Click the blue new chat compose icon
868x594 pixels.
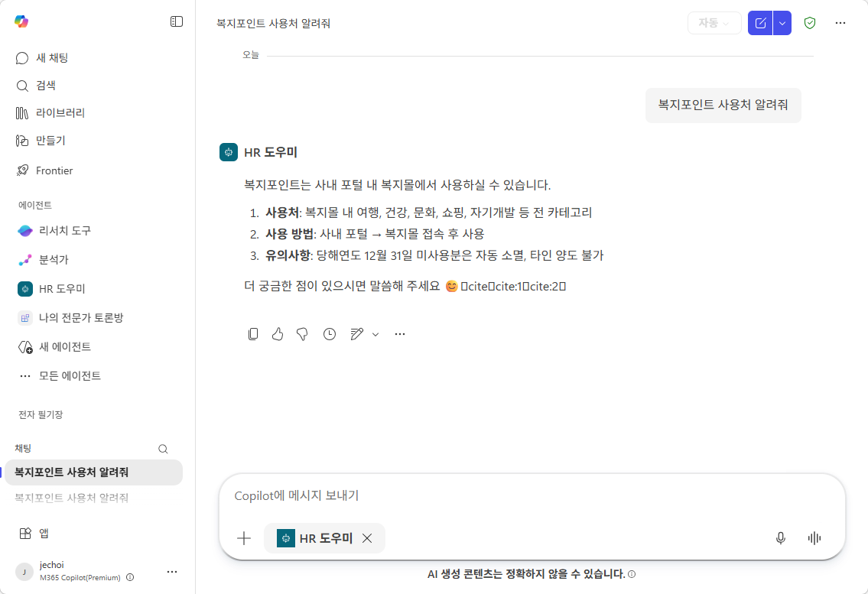(760, 23)
